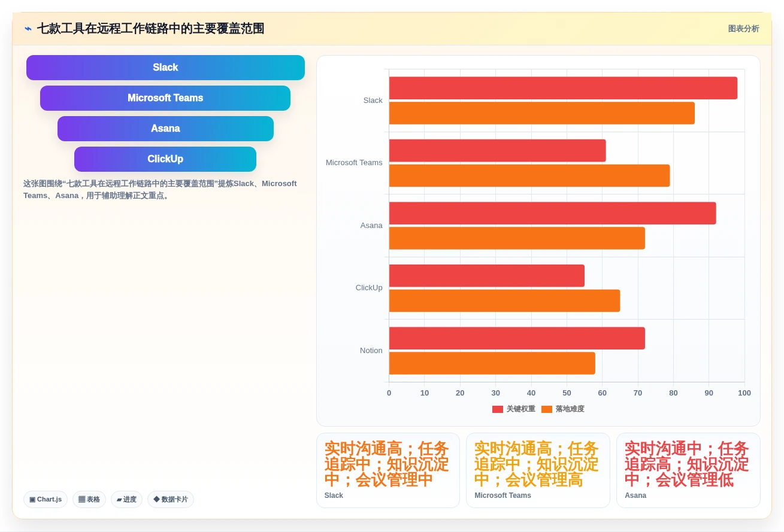The width and height of the screenshot is (784, 532).
Task: Toggle the 关键权重 legend red swatch
Action: (498, 409)
